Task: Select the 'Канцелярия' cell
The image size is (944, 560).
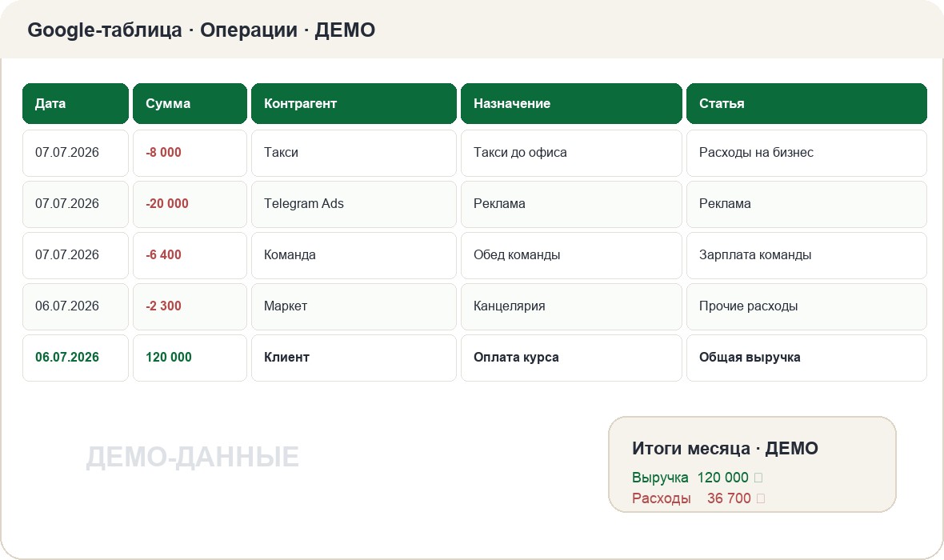Action: [x=571, y=306]
